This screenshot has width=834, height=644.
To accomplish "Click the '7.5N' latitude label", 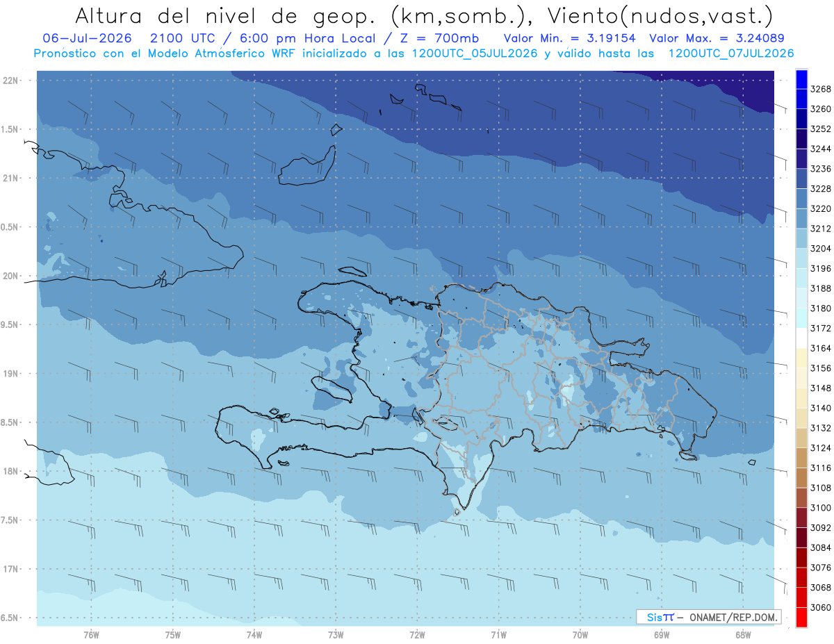I will pyautogui.click(x=9, y=520).
